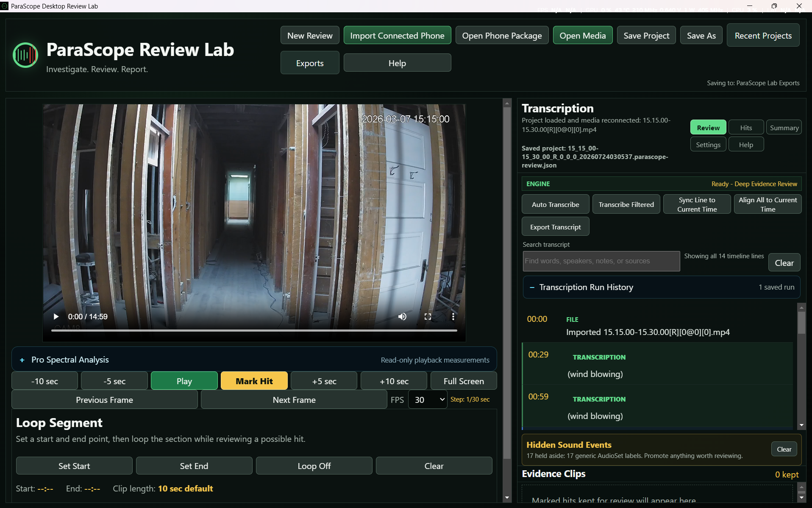Open Recent Projects
The image size is (812, 508).
pyautogui.click(x=763, y=36)
